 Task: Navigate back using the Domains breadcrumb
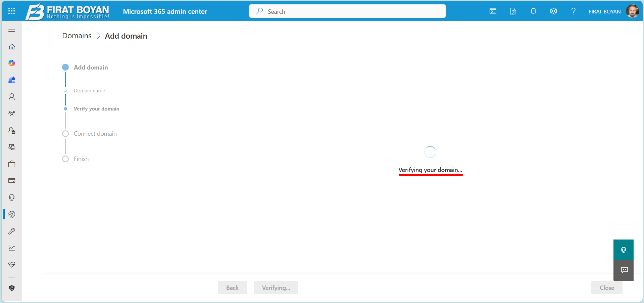click(x=77, y=36)
